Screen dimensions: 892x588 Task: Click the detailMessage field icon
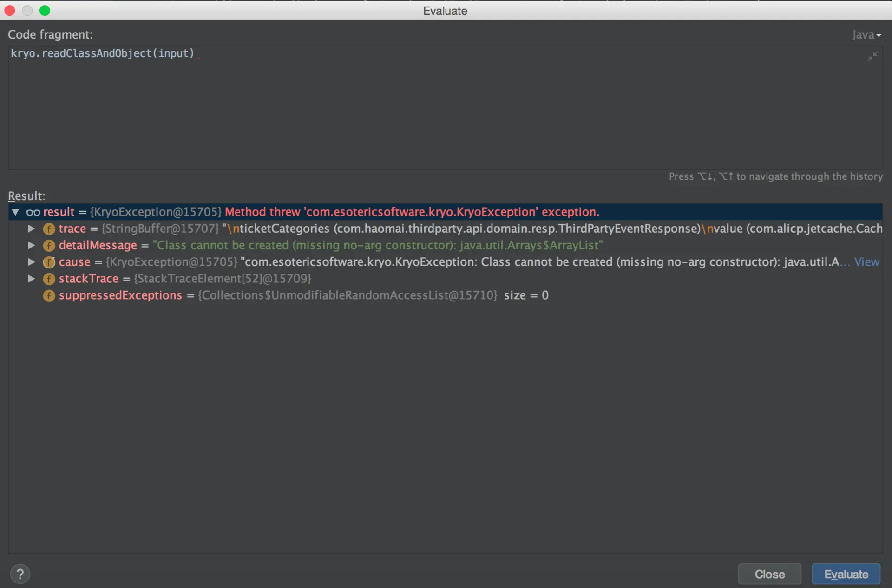pos(49,246)
